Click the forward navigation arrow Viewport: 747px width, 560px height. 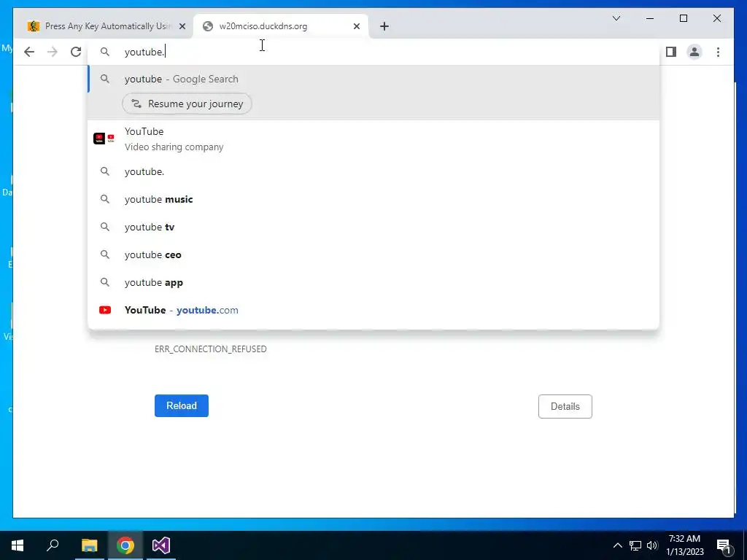(53, 52)
